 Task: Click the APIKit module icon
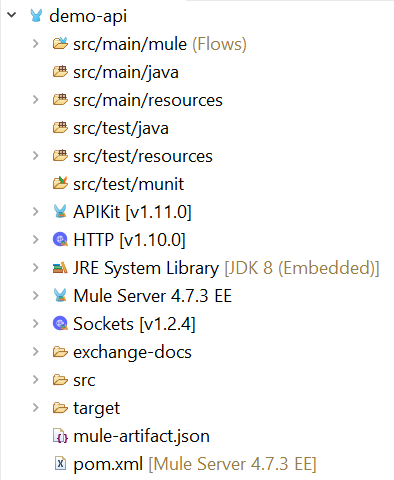click(x=60, y=211)
